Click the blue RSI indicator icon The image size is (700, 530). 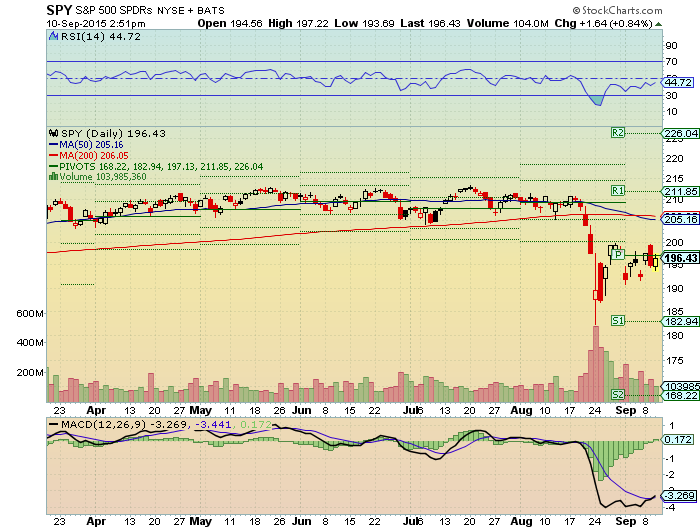click(x=54, y=36)
